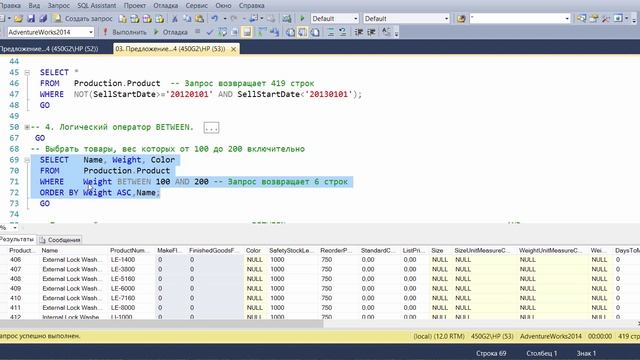Select the Результаты tab
This screenshot has height=360, width=640.
pyautogui.click(x=17, y=239)
